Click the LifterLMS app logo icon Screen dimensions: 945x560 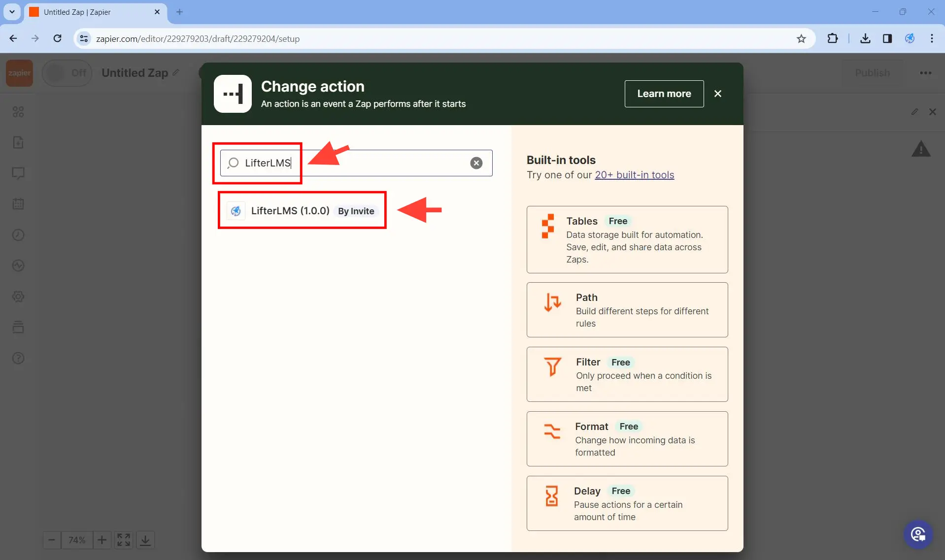click(236, 211)
